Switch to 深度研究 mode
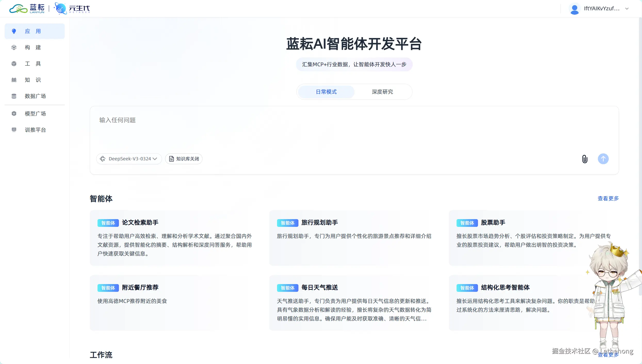The height and width of the screenshot is (364, 642). [x=382, y=92]
